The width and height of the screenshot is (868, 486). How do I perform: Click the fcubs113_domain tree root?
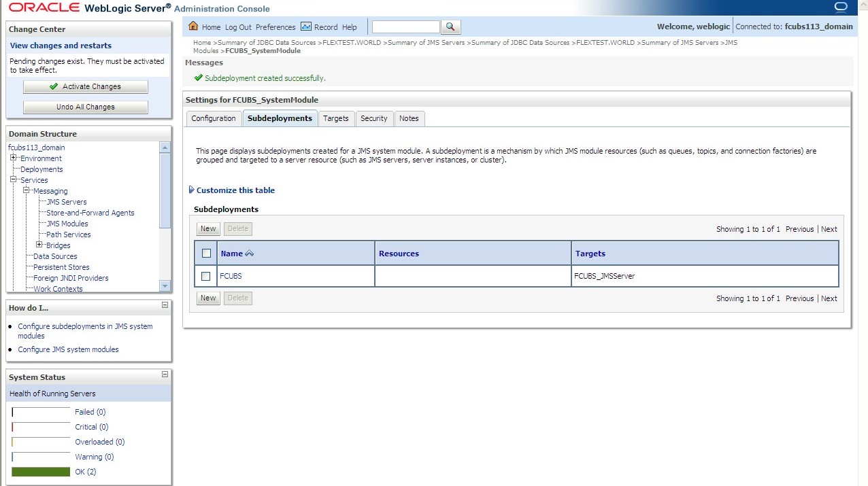(x=37, y=147)
